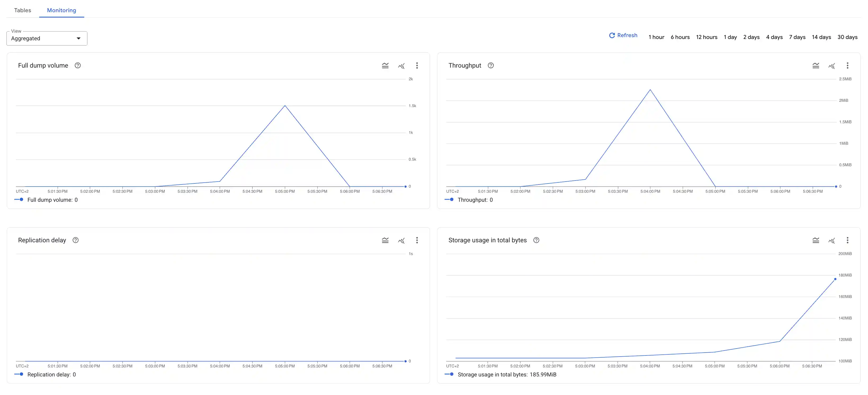
Task: Show help tooltip for Storage usage in total bytes
Action: [536, 240]
